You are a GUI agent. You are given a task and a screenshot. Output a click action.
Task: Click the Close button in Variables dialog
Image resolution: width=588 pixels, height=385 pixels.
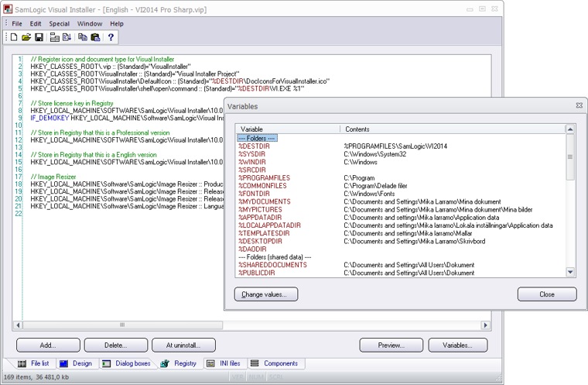click(x=547, y=294)
